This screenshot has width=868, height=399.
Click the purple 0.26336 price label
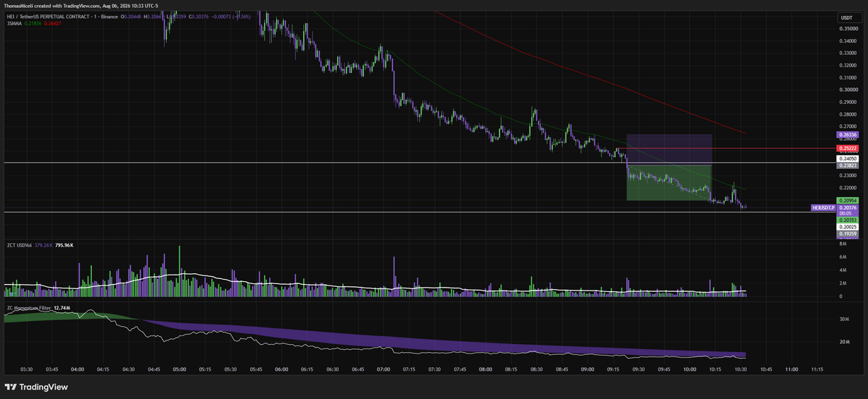[847, 134]
